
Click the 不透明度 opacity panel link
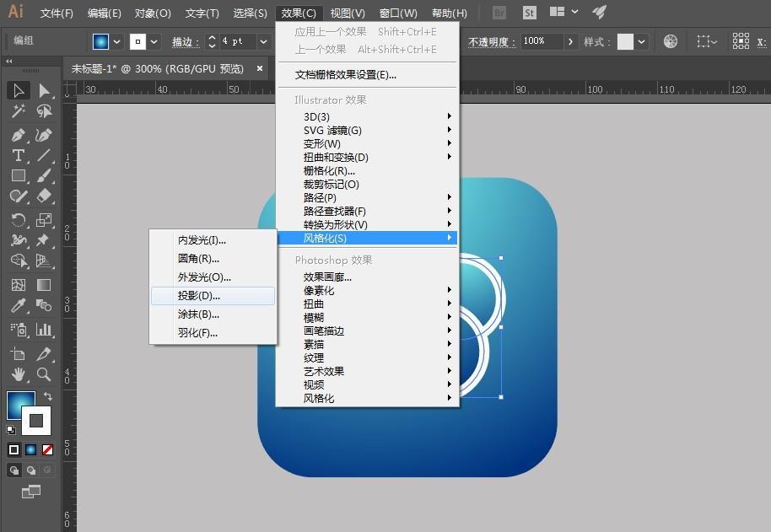tap(492, 42)
